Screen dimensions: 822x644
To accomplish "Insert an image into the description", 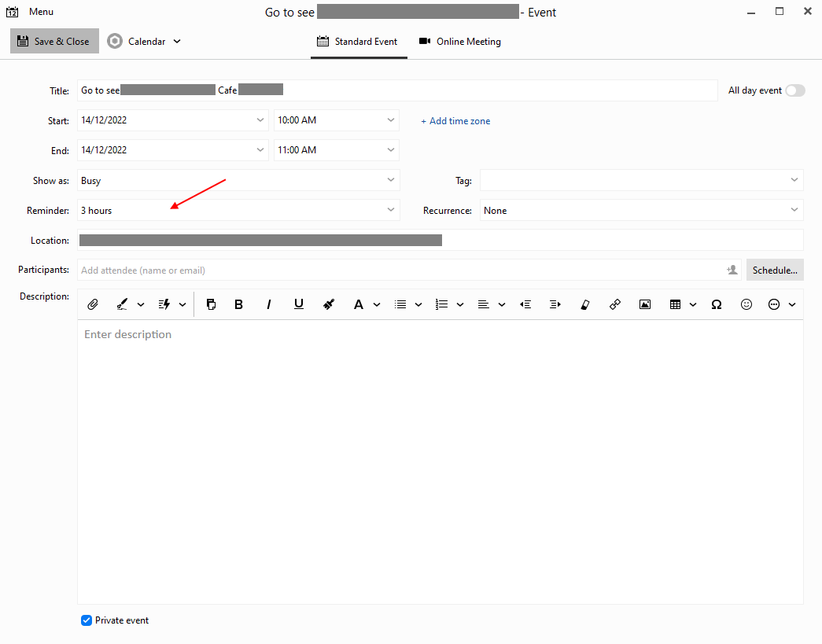I will tap(645, 304).
